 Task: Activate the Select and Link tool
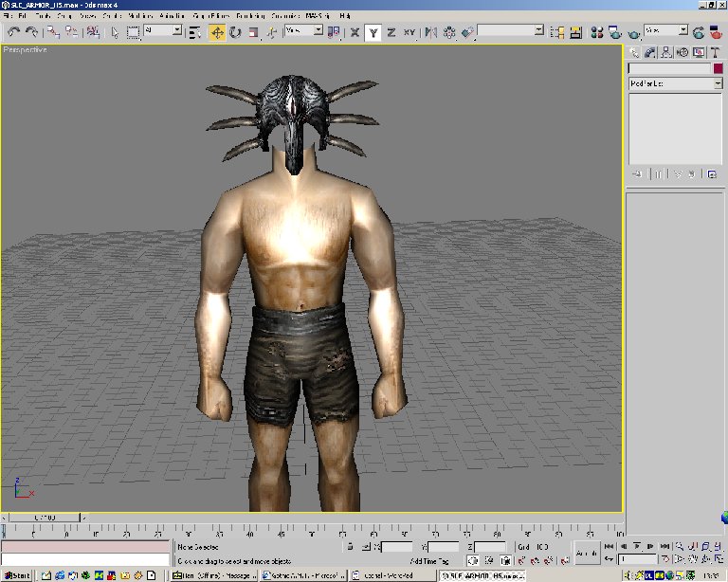click(x=53, y=32)
